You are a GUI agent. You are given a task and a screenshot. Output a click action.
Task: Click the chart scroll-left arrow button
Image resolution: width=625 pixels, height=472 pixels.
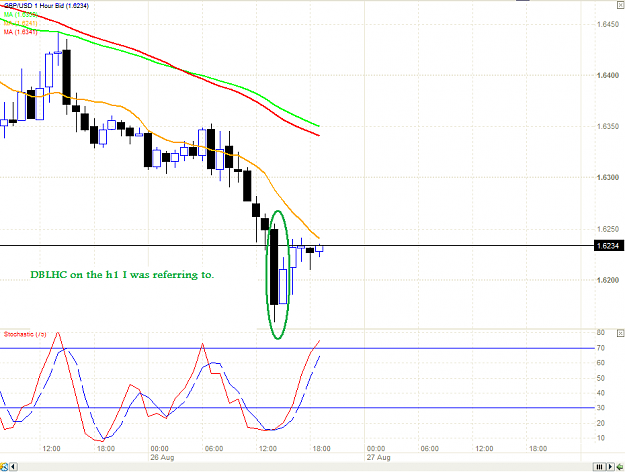coord(13,466)
